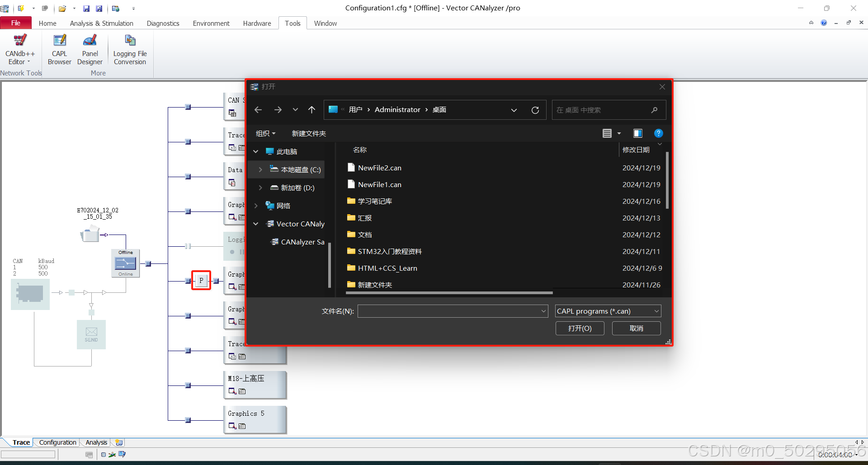This screenshot has height=465, width=868.
Task: Toggle the P filter block before Graphics window
Action: coord(201,280)
